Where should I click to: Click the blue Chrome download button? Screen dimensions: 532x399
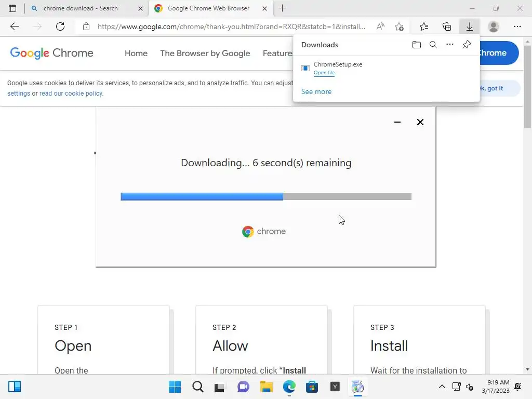click(499, 53)
